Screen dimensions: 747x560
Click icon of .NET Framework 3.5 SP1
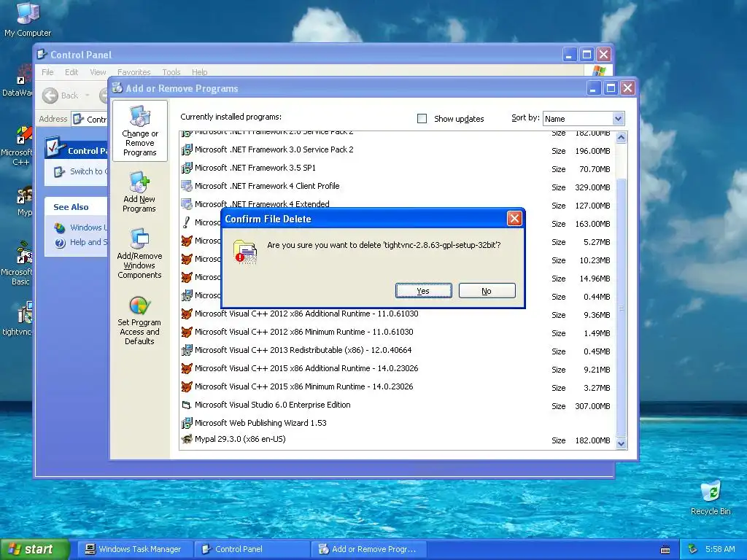187,168
